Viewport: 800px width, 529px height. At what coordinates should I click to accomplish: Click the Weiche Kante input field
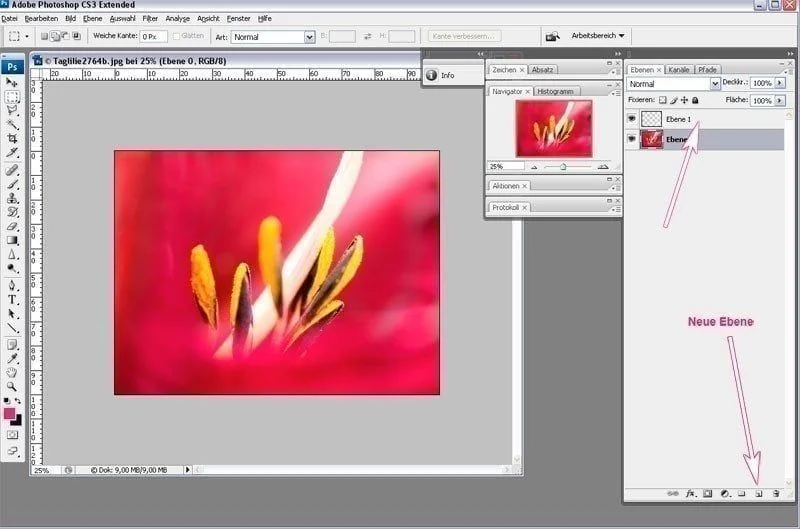(154, 37)
